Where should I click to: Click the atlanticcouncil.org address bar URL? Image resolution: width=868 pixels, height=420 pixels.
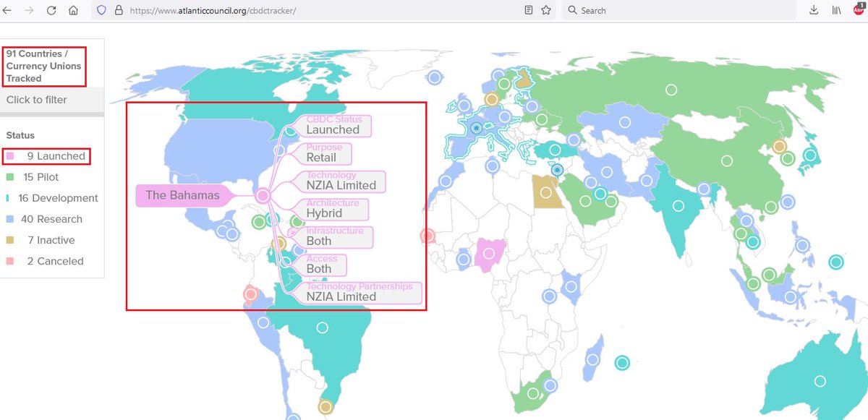(x=213, y=11)
